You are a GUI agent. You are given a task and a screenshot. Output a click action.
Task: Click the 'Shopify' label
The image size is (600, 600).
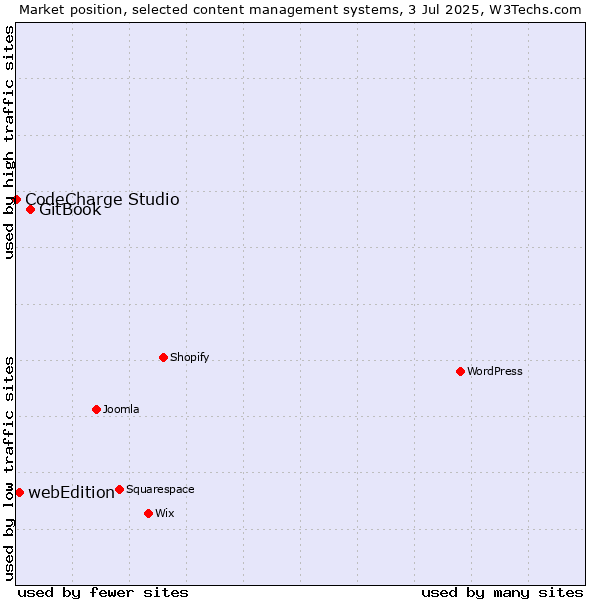click(189, 357)
